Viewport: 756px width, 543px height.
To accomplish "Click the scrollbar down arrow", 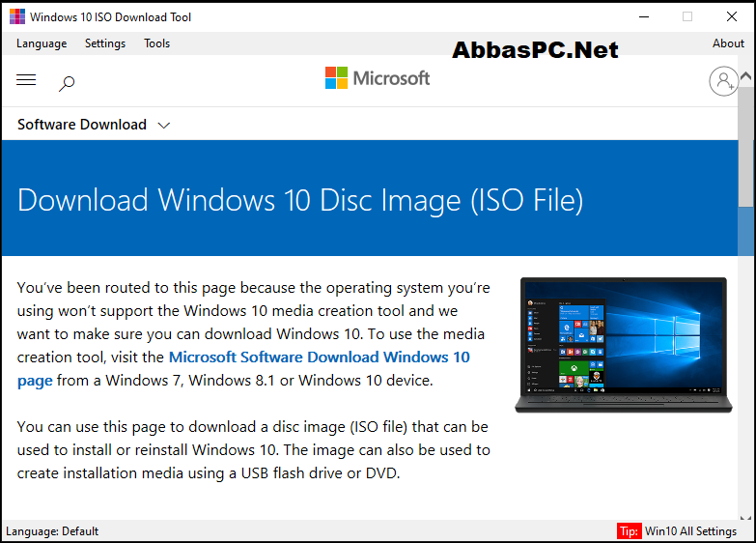I will coord(746,518).
